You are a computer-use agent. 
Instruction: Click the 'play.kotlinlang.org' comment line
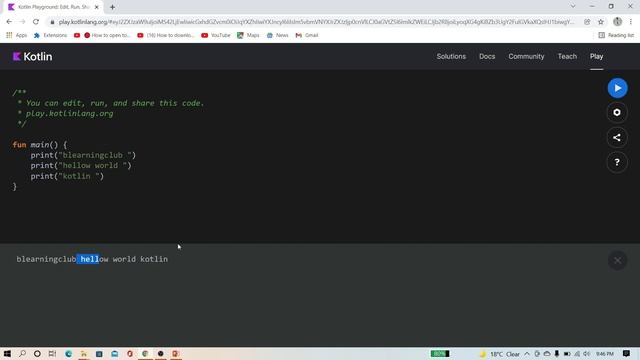pyautogui.click(x=69, y=113)
